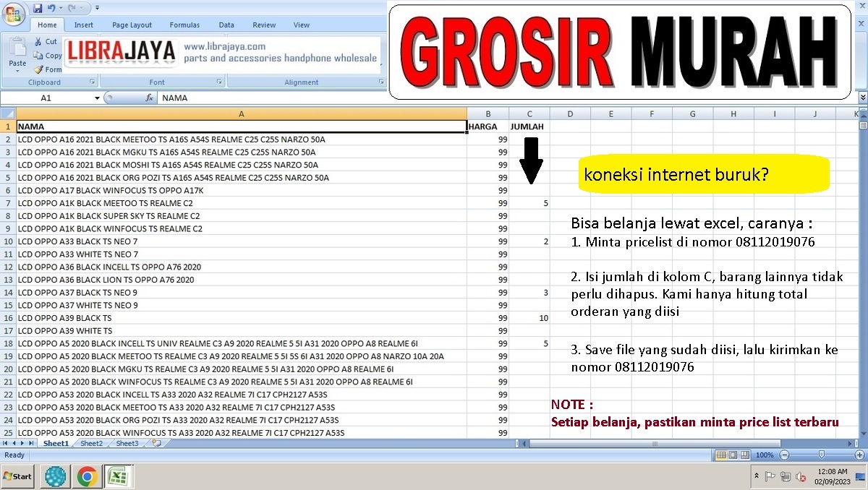Click the Select All corner button
The image size is (868, 490).
click(8, 113)
